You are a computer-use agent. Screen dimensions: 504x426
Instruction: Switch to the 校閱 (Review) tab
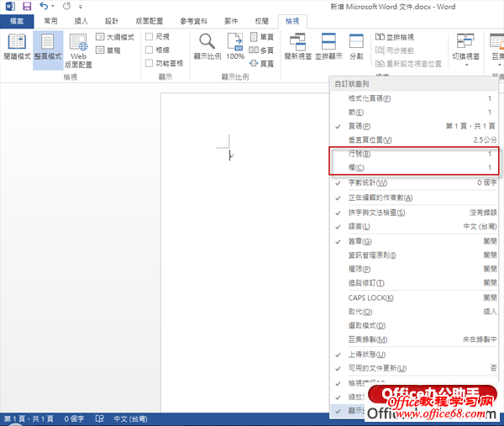[261, 21]
